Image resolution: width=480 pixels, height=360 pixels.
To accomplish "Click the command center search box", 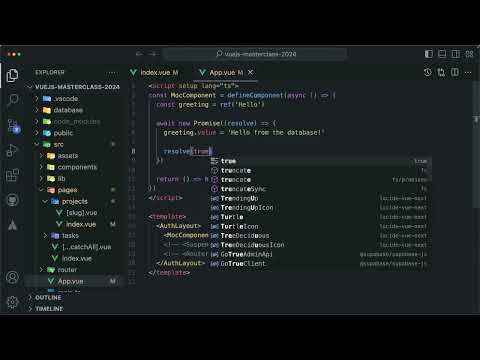I will tap(256, 54).
